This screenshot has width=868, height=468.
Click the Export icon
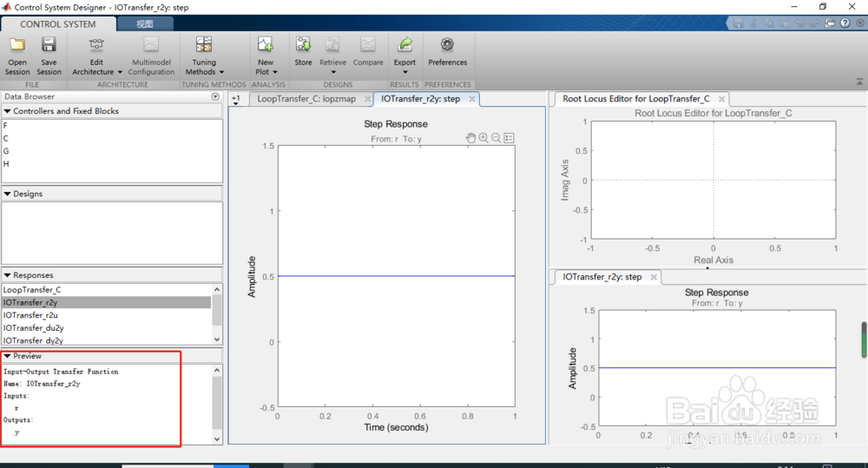(x=404, y=45)
